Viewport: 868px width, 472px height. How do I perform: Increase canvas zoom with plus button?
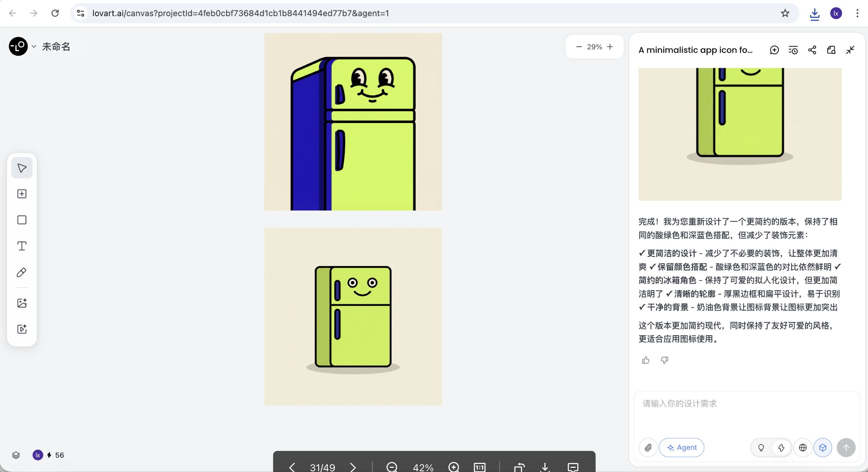pos(610,47)
